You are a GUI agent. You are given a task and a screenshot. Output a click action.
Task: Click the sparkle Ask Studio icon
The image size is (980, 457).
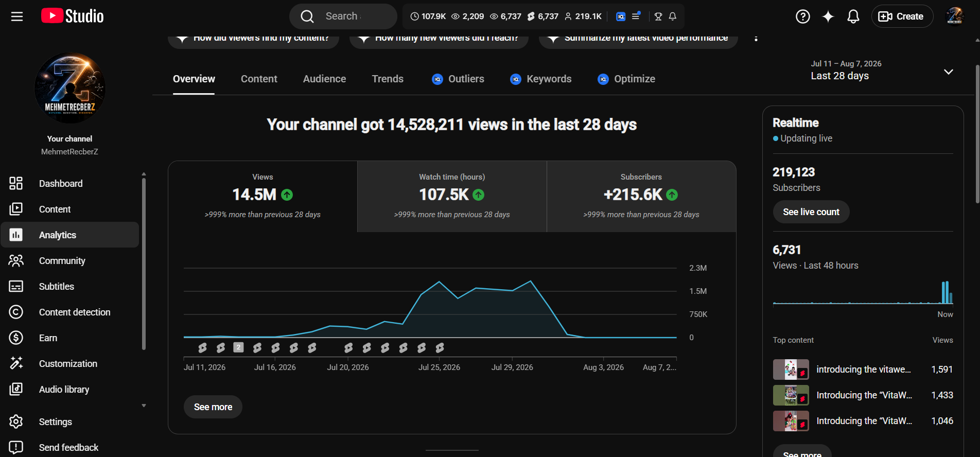[x=828, y=16]
